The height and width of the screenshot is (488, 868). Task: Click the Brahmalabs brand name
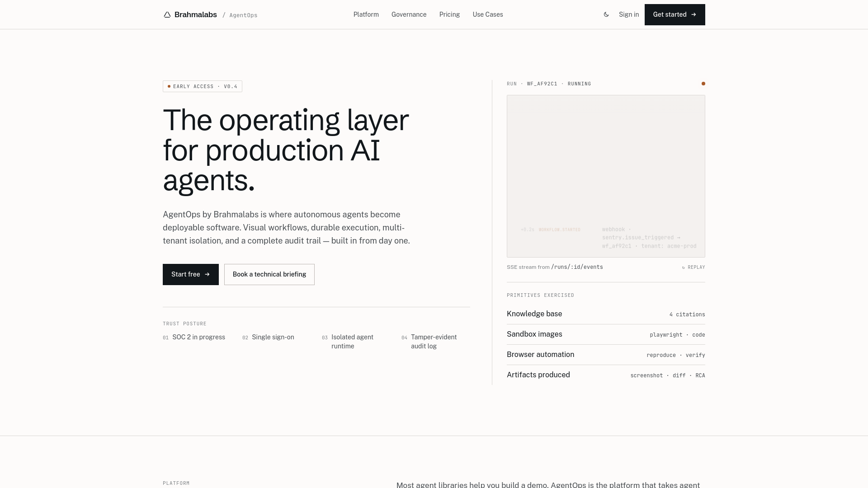(x=196, y=14)
